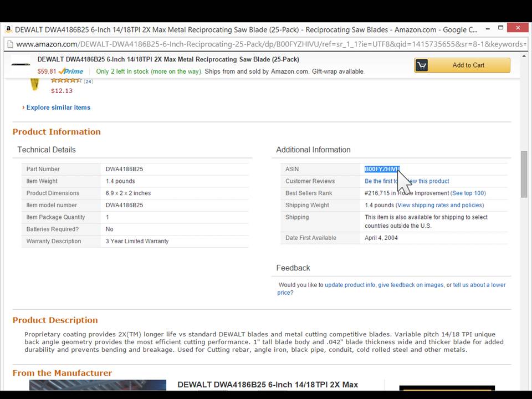532x399 pixels.
Task: Click the Warranty Description row label
Action: click(x=54, y=241)
